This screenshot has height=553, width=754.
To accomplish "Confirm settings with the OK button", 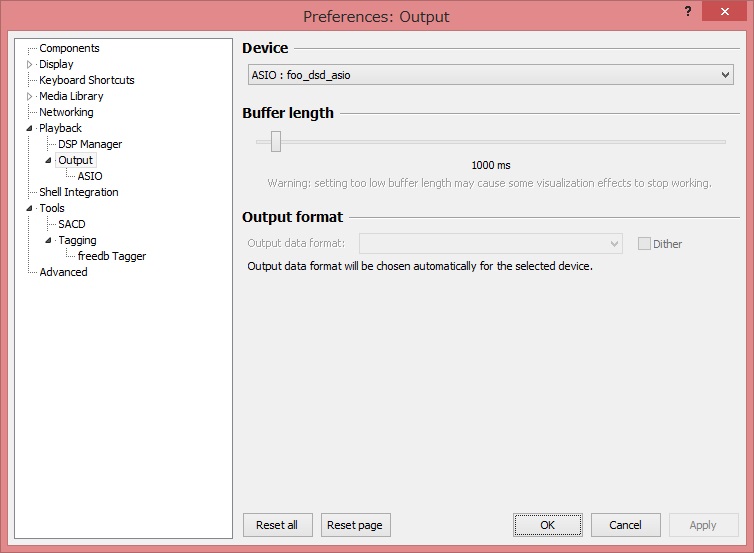I will tap(548, 525).
